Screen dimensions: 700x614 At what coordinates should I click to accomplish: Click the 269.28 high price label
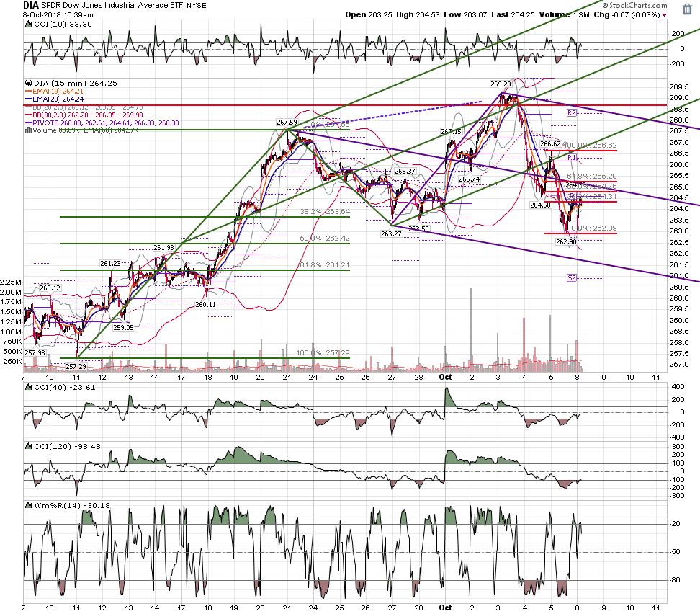click(x=501, y=84)
